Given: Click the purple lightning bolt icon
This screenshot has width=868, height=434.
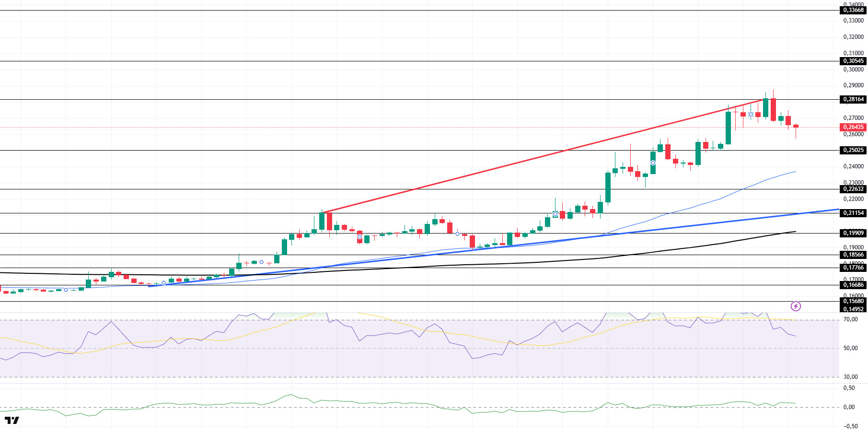Looking at the screenshot, I should tap(796, 306).
